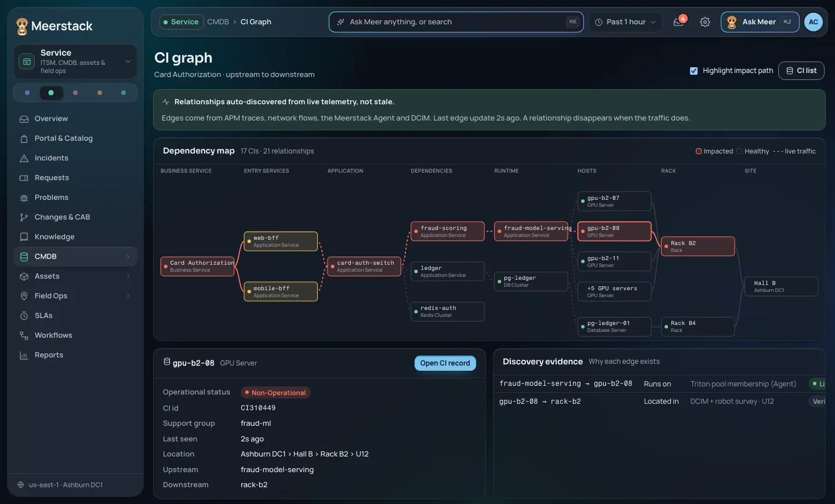Image resolution: width=835 pixels, height=504 pixels.
Task: Click the Field Ops location pin icon
Action: [x=24, y=296]
